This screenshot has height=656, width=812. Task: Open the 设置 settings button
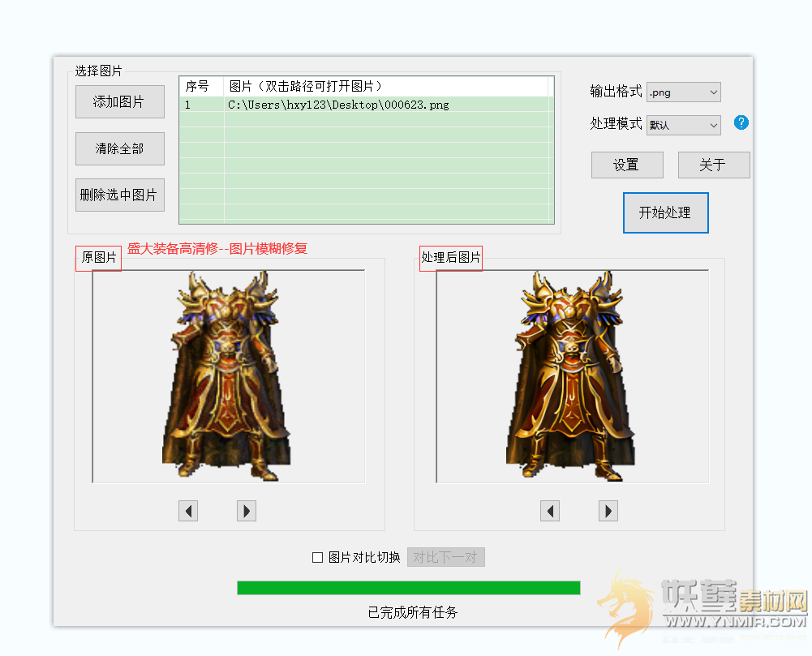(627, 165)
